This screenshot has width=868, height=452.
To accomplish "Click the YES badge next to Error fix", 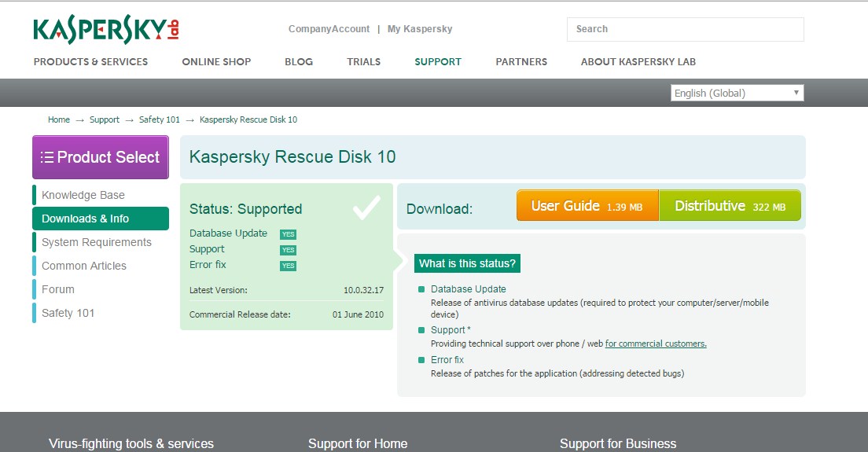I will point(288,266).
